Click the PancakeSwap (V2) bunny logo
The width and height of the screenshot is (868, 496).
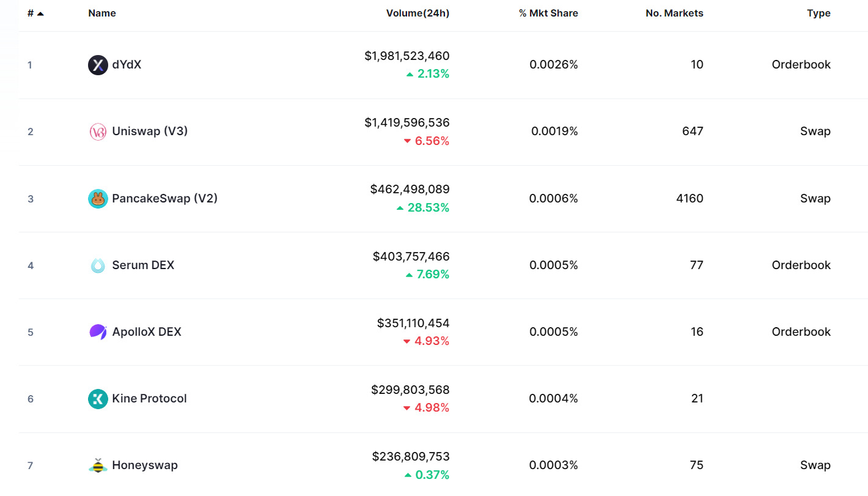[x=98, y=198]
